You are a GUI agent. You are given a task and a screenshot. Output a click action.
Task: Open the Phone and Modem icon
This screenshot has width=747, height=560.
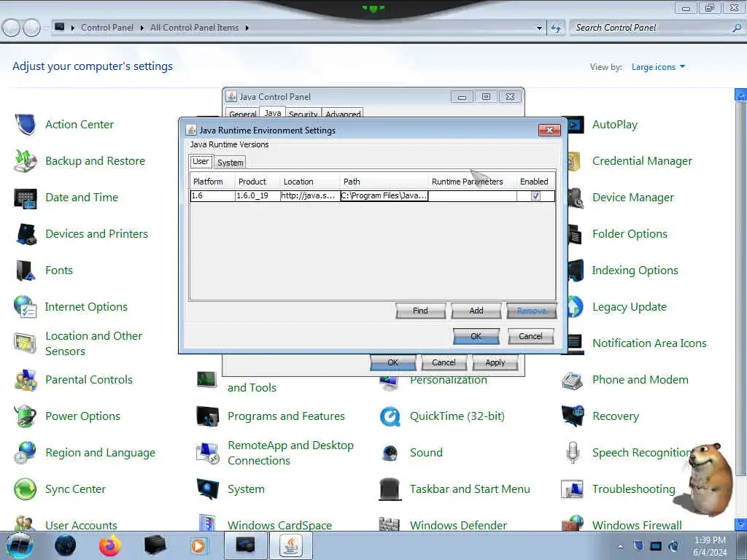pyautogui.click(x=572, y=380)
